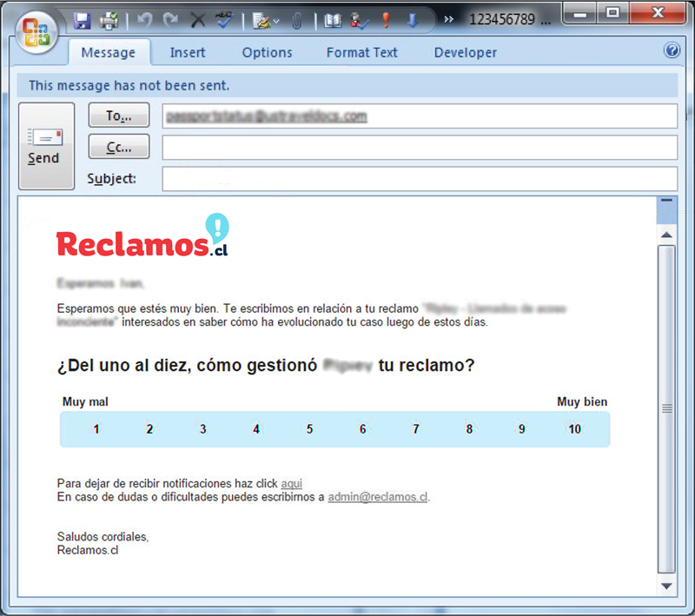Open the Office button menu
This screenshot has width=695, height=616.
[36, 33]
